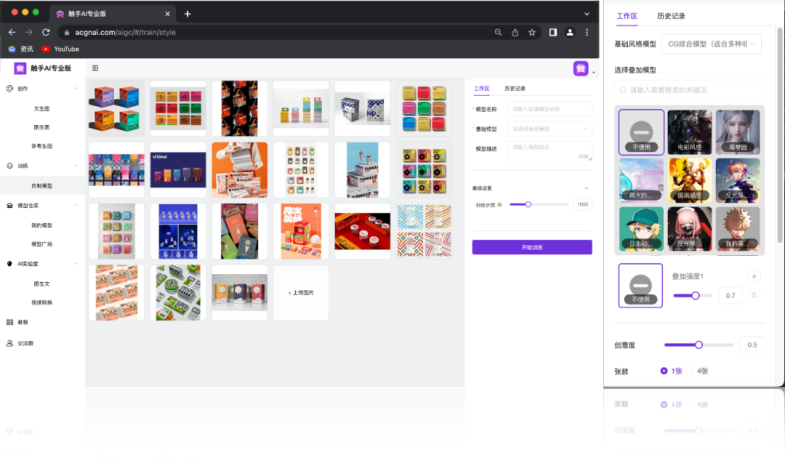This screenshot has width=785, height=463.
Task: Click the sidebar collapse hamburger icon
Action: (95, 68)
